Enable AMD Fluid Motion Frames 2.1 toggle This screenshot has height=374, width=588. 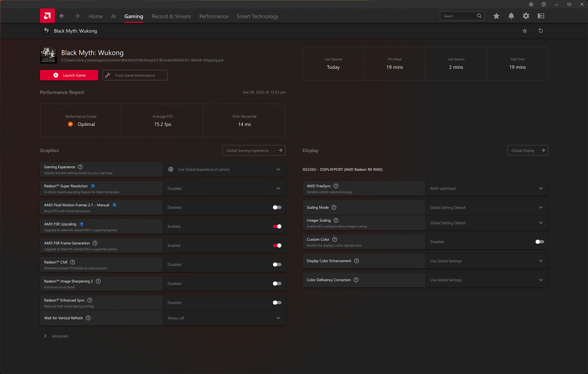[x=277, y=207]
